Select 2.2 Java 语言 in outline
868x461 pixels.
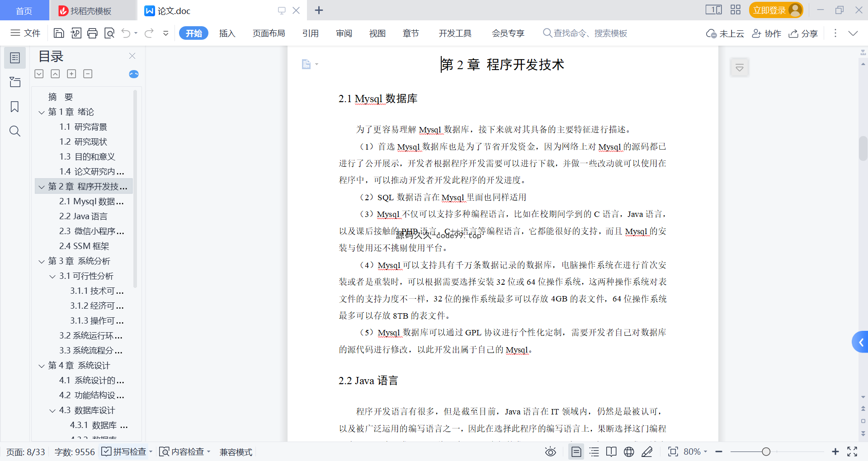(x=83, y=216)
